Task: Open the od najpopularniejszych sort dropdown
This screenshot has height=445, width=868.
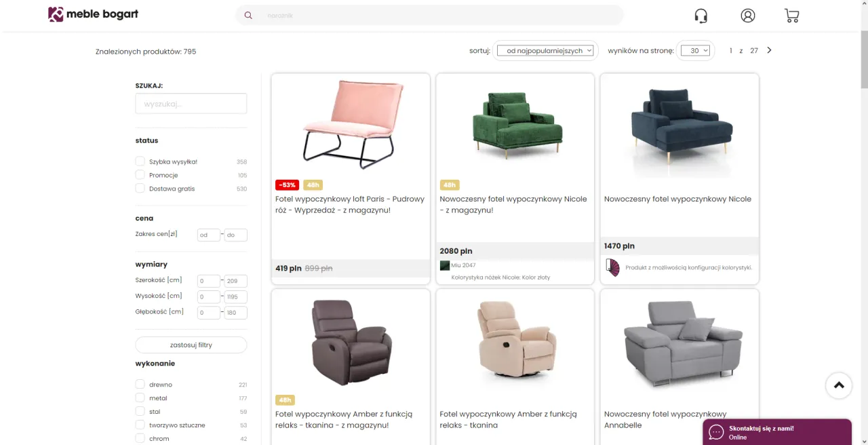Action: point(545,50)
